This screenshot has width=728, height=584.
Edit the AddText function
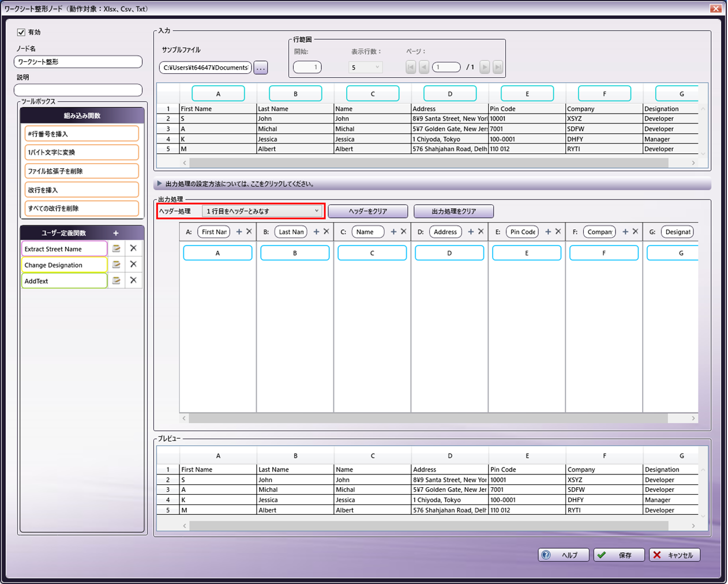[116, 281]
